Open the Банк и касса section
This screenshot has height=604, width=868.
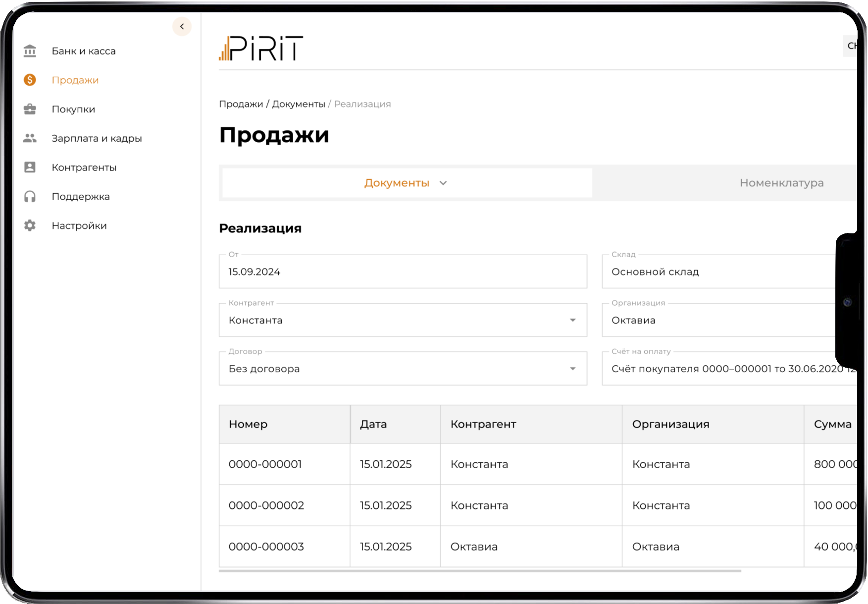[83, 51]
